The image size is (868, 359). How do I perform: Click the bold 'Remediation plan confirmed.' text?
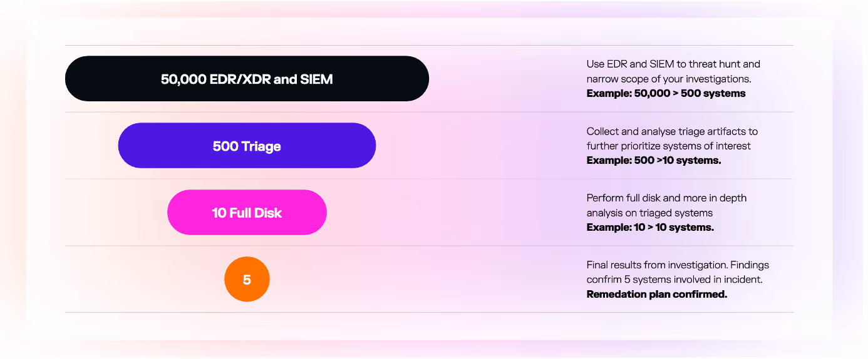[657, 295]
